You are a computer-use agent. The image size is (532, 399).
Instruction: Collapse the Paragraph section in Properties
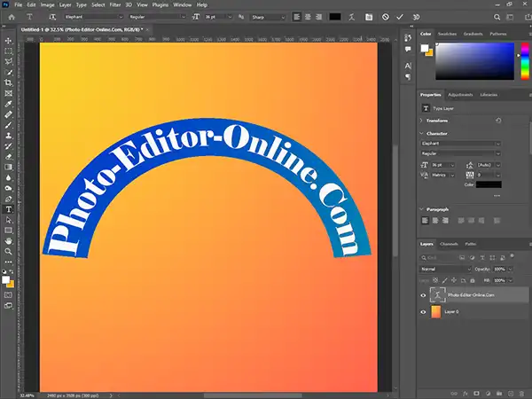click(x=421, y=209)
